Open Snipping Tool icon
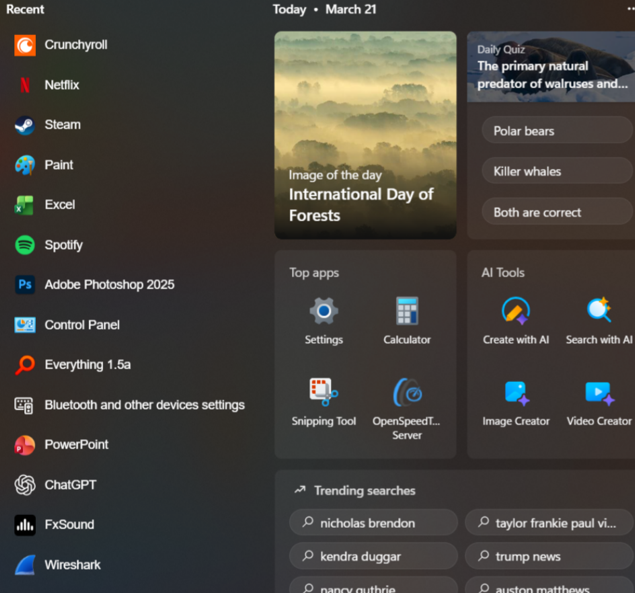The width and height of the screenshot is (635, 594). click(324, 392)
